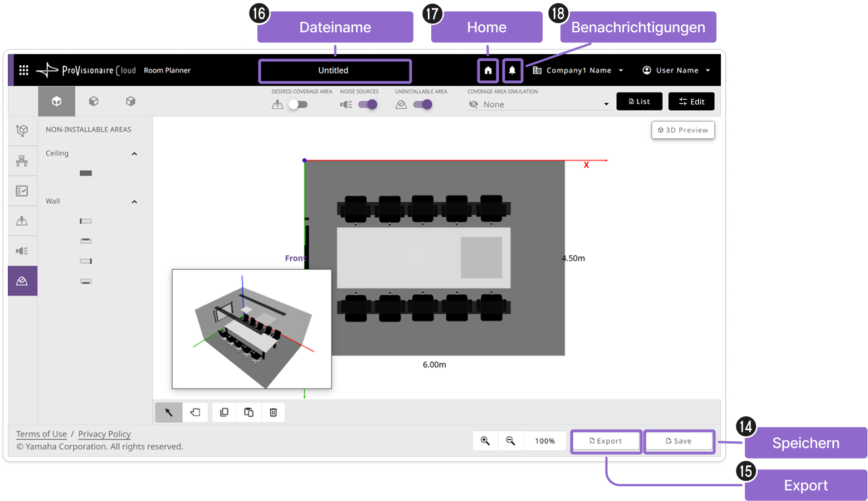Select the non-installable areas sidebar icon
Screen dimensions: 868x501
pos(22,281)
